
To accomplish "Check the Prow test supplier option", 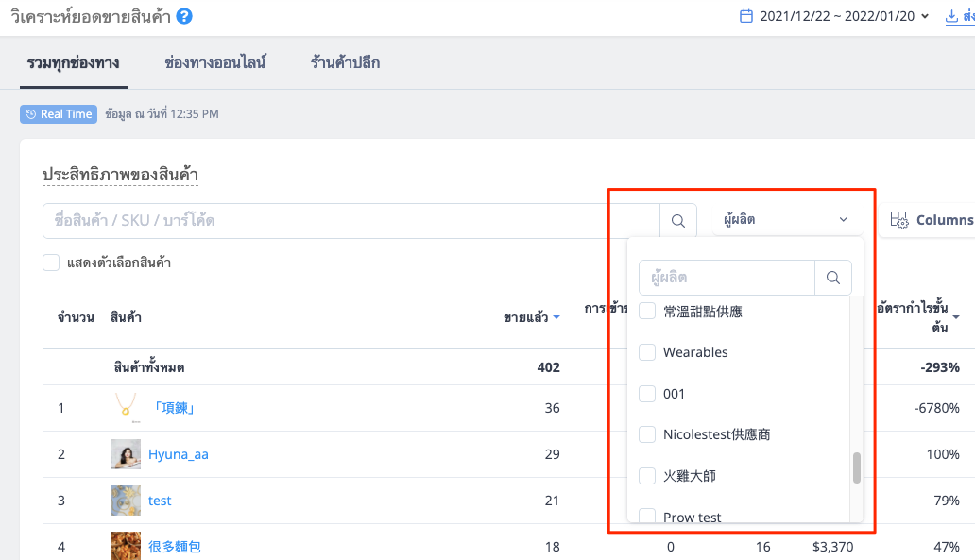I will (647, 516).
